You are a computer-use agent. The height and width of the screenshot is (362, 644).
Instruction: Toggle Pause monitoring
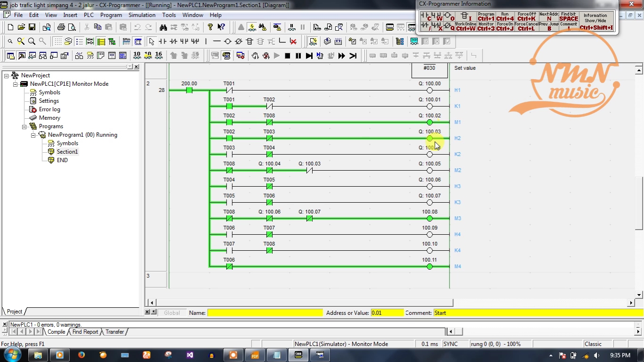pyautogui.click(x=291, y=26)
